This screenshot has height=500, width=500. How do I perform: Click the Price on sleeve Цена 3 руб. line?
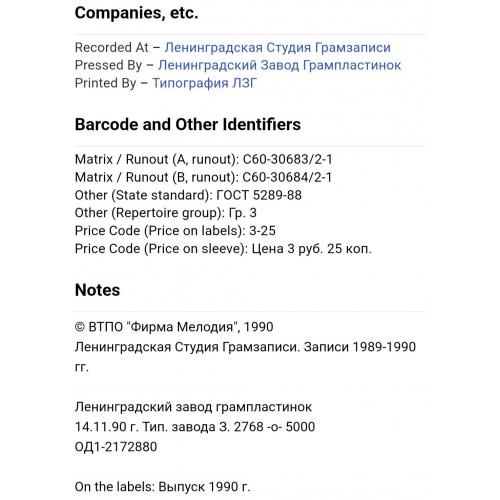[223, 249]
